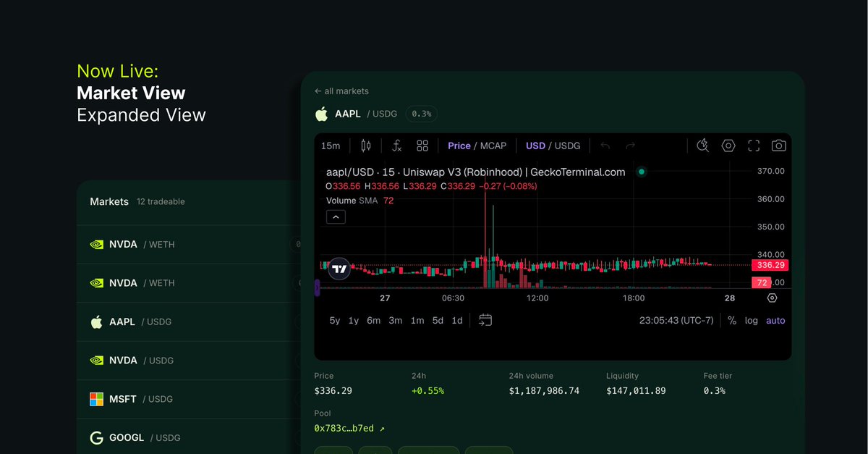The width and height of the screenshot is (868, 454).
Task: Select the 5y time range
Action: click(335, 320)
